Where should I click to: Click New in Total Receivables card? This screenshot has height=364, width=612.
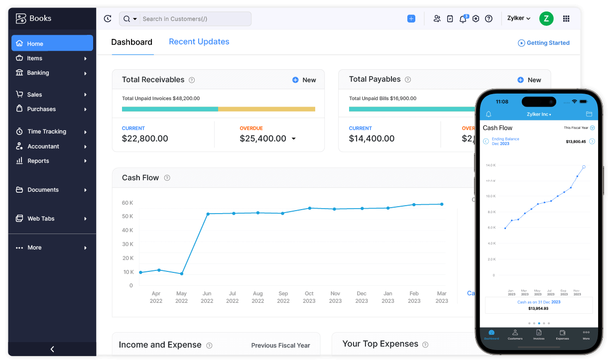coord(304,80)
